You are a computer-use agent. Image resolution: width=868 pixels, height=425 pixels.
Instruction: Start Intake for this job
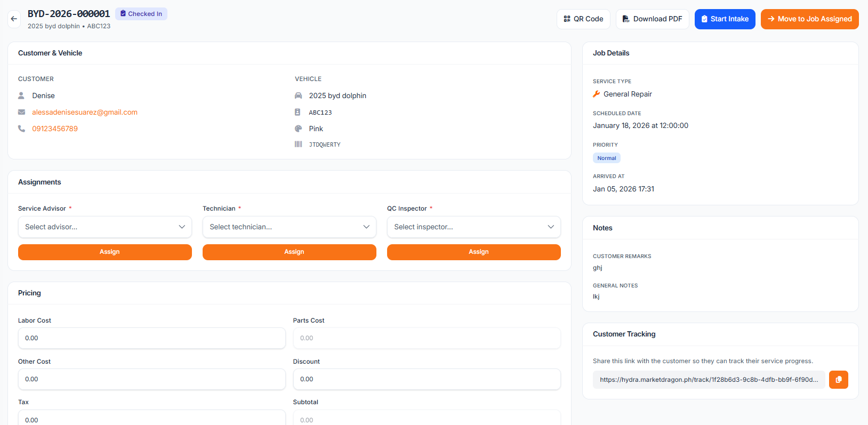click(x=725, y=19)
